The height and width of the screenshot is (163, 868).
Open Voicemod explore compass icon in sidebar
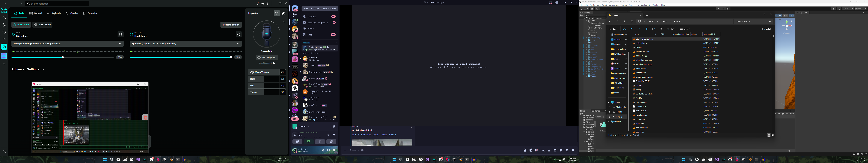click(x=4, y=18)
